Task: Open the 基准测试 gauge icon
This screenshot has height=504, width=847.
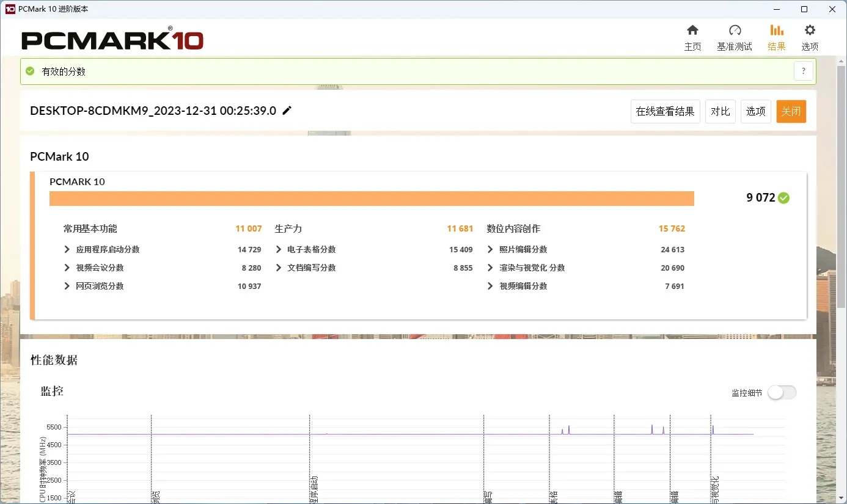Action: (x=735, y=31)
